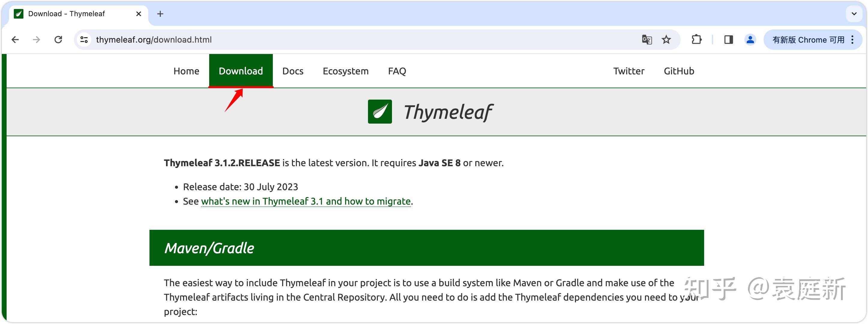Expand the tab search chevron
Screen dimensions: 868x324
pyautogui.click(x=854, y=14)
